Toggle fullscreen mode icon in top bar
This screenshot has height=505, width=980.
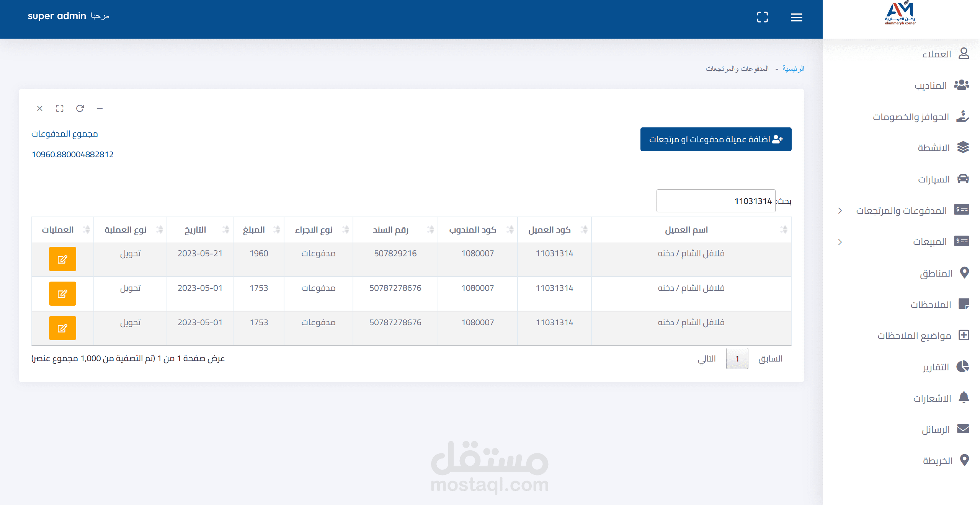[762, 17]
